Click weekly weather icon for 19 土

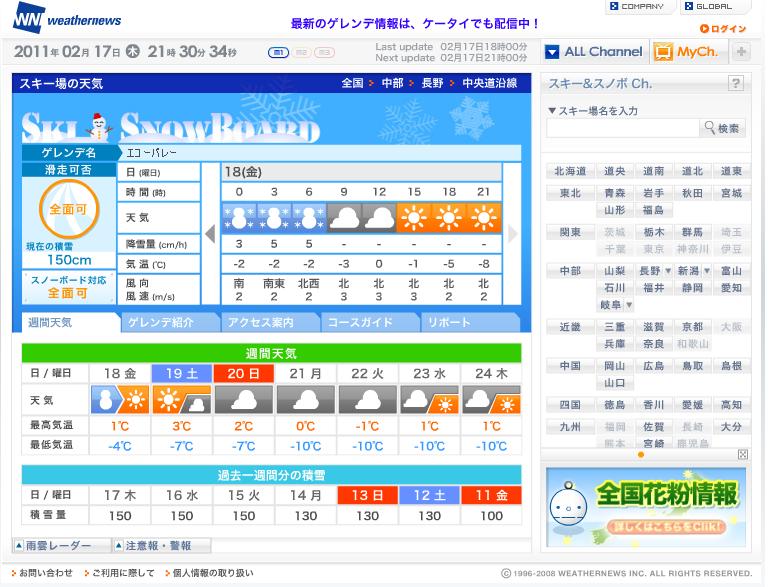(182, 399)
